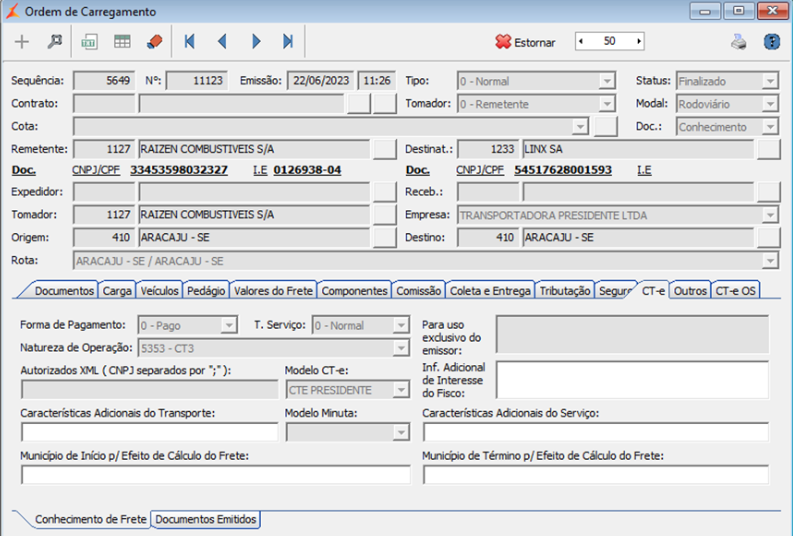Click the Autorizados XML field
The height and width of the screenshot is (536, 793).
pos(150,390)
